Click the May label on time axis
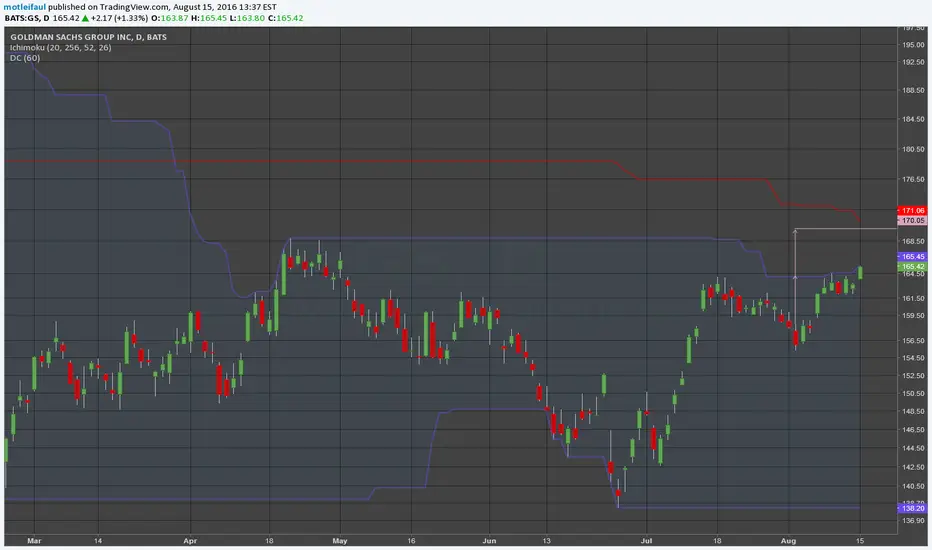 [339, 541]
